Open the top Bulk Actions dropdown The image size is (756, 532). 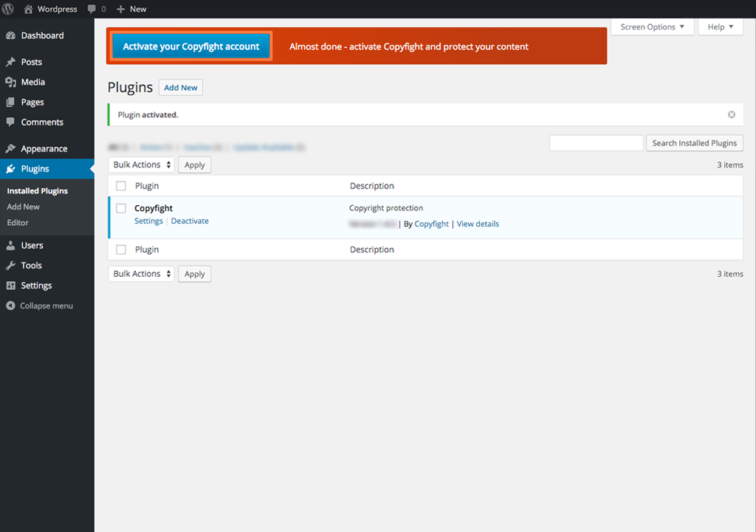[141, 165]
